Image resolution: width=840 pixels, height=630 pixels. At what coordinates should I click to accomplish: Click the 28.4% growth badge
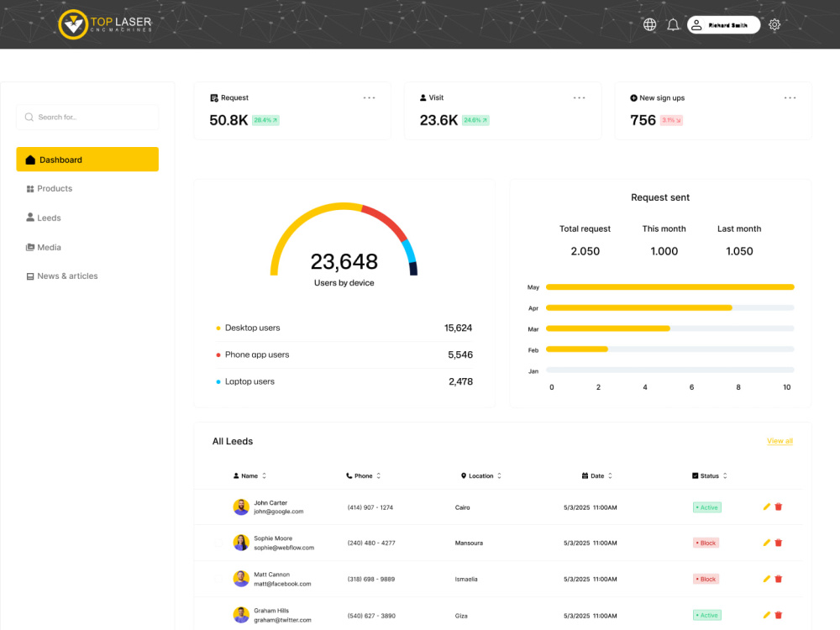pyautogui.click(x=265, y=120)
